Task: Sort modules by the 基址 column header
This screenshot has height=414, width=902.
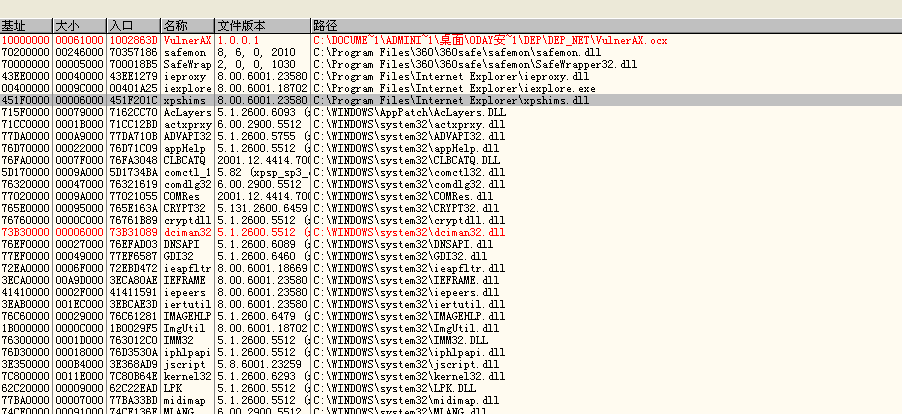Action: [x=25, y=23]
